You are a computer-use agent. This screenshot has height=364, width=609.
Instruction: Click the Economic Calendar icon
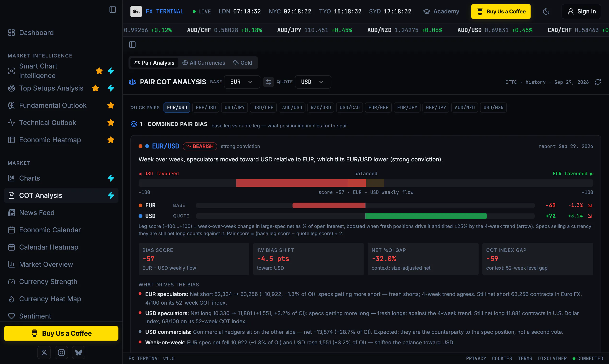11,230
